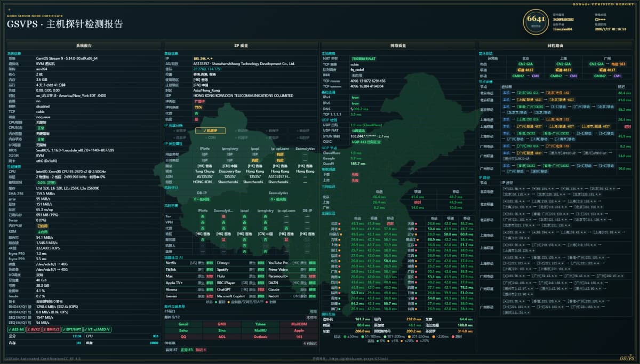
Task: Click the DNSBL 正常 83 count
Action: (186, 350)
